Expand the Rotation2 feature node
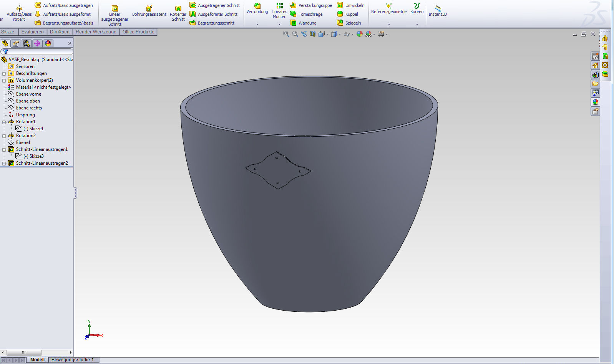614x364 pixels. [4, 136]
